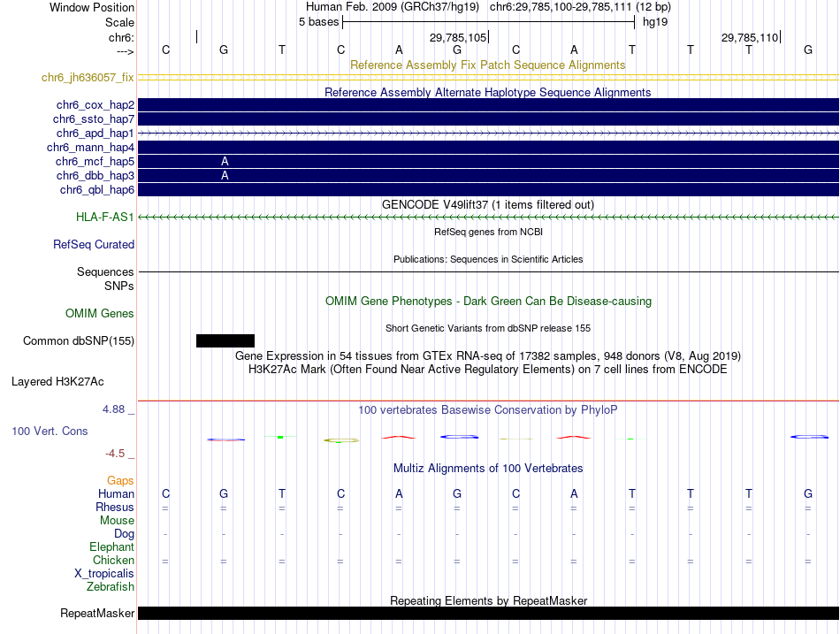This screenshot has width=840, height=634.
Task: Click the H3K27Ac Mark ENCODE track title
Action: click(x=488, y=370)
